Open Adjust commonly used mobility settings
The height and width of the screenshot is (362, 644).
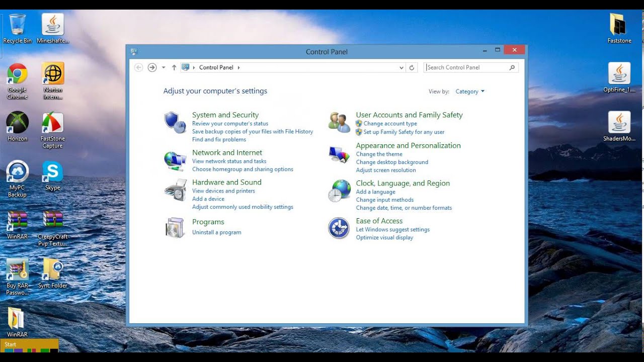pos(243,207)
